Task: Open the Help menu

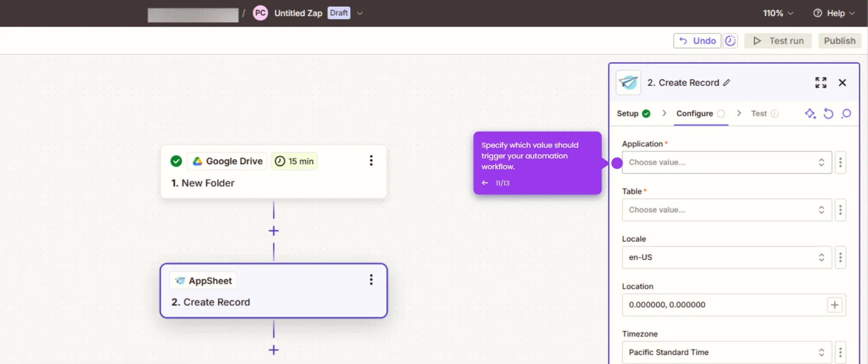Action: [834, 13]
